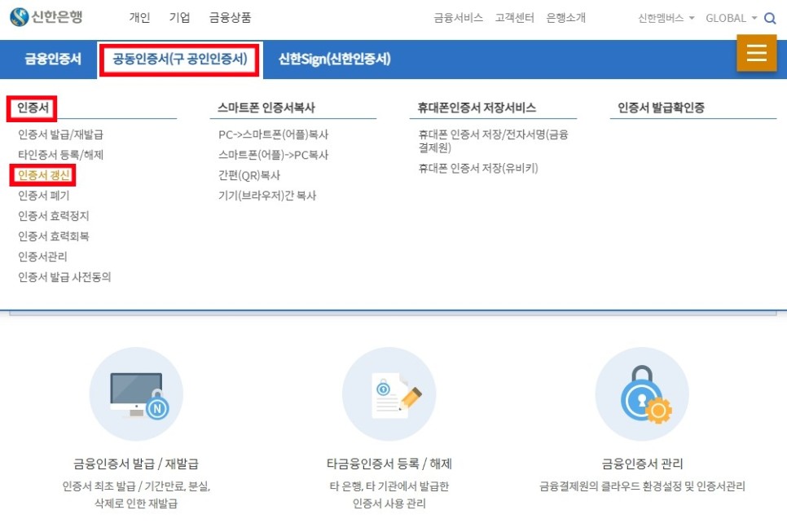Open the 개인 menu

click(x=139, y=18)
